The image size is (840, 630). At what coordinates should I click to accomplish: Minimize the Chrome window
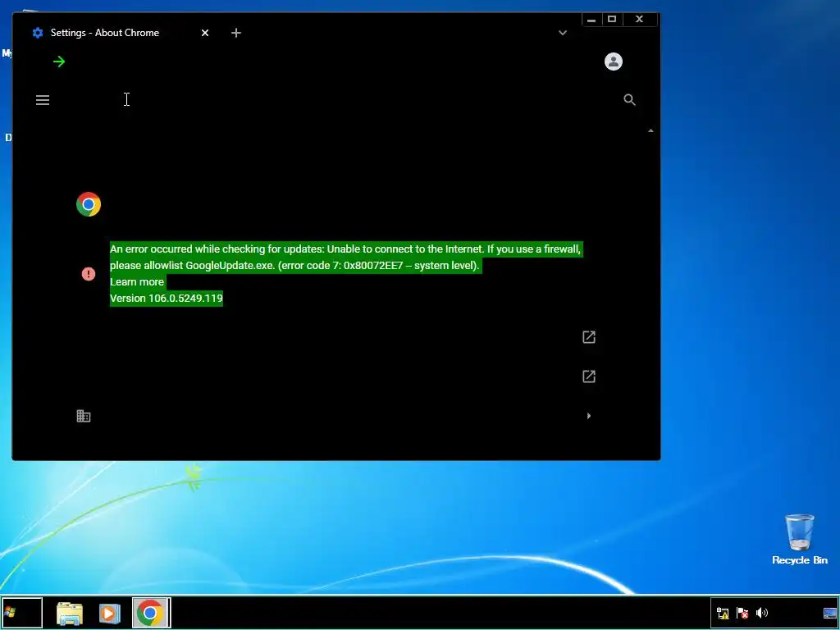click(591, 20)
